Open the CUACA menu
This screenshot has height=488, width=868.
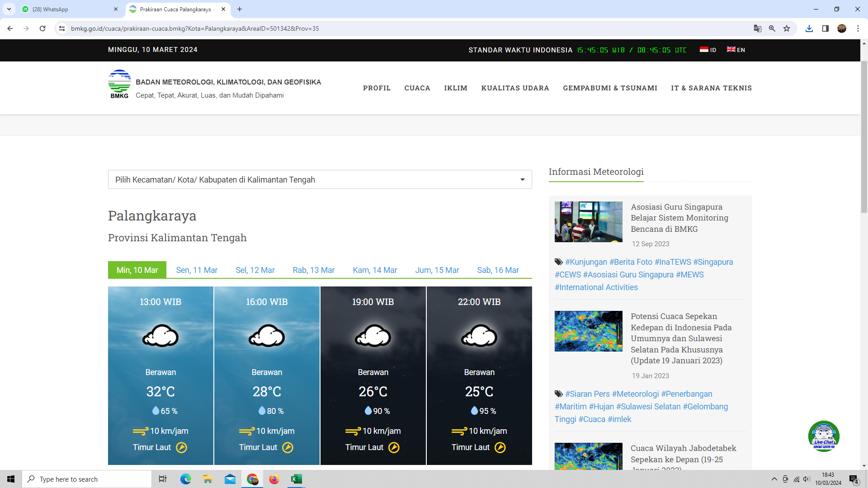417,88
